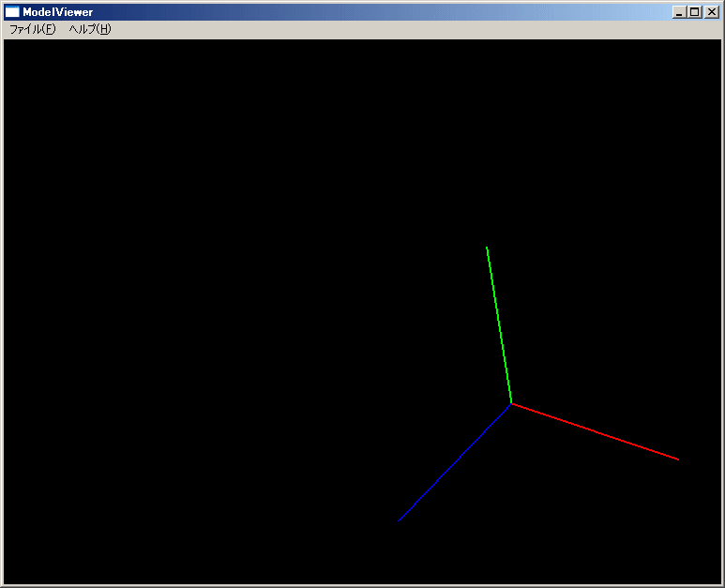Minimize the ModelViewer window
This screenshot has width=725, height=588.
point(679,12)
